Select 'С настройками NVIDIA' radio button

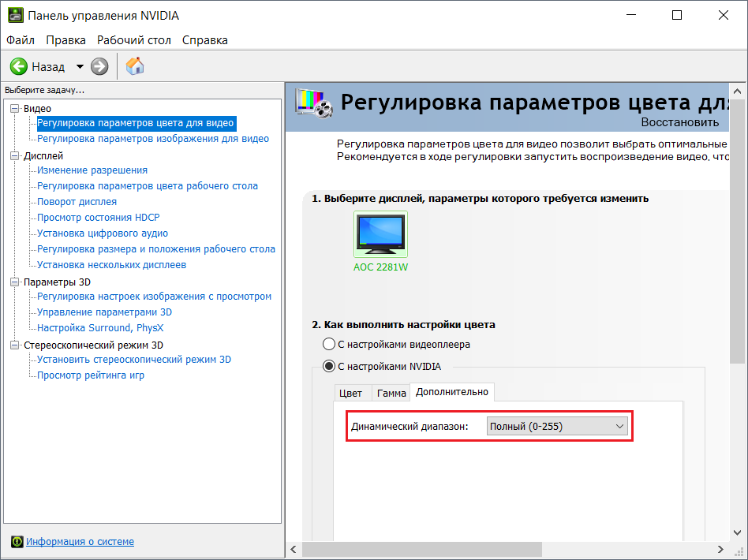pos(329,366)
